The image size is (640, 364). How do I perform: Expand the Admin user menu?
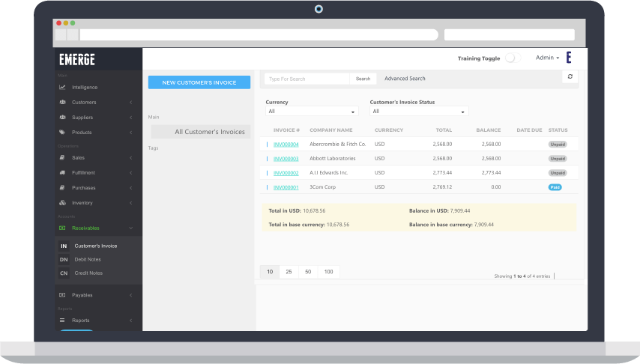coord(547,58)
